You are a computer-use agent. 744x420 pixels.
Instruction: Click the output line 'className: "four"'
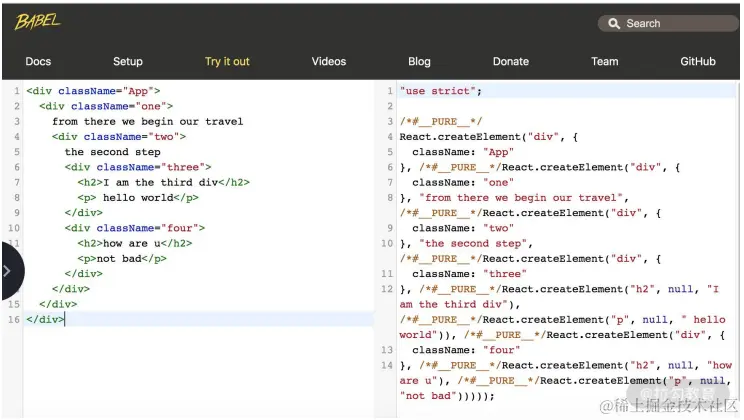(x=466, y=350)
